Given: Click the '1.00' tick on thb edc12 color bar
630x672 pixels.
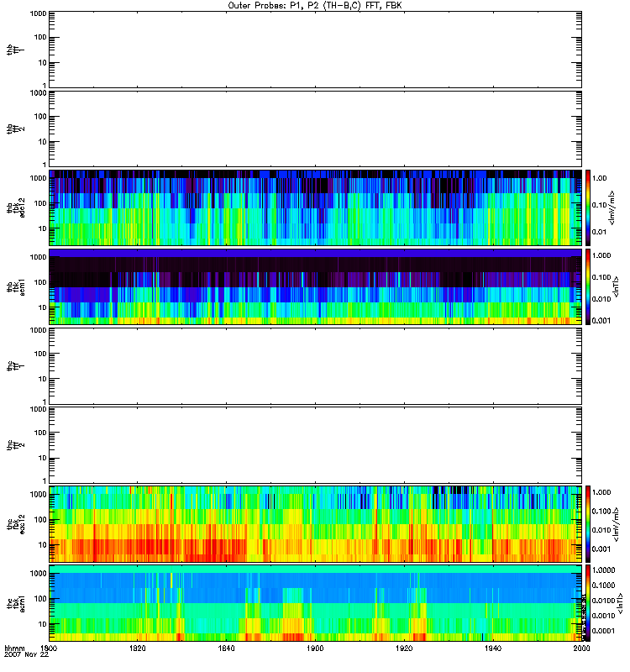Looking at the screenshot, I should 599,178.
